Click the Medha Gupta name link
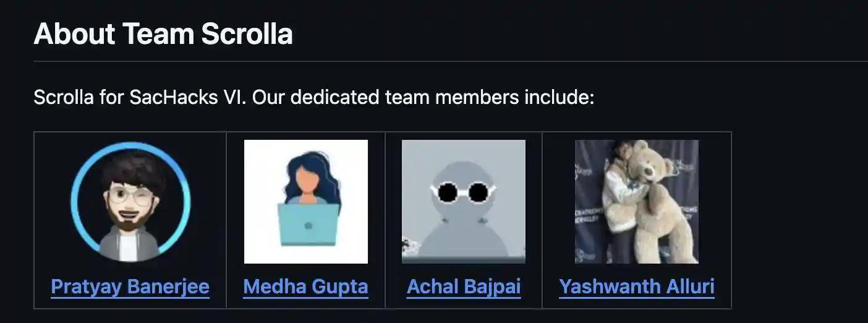Screen dimensions: 868x323 (x=305, y=287)
